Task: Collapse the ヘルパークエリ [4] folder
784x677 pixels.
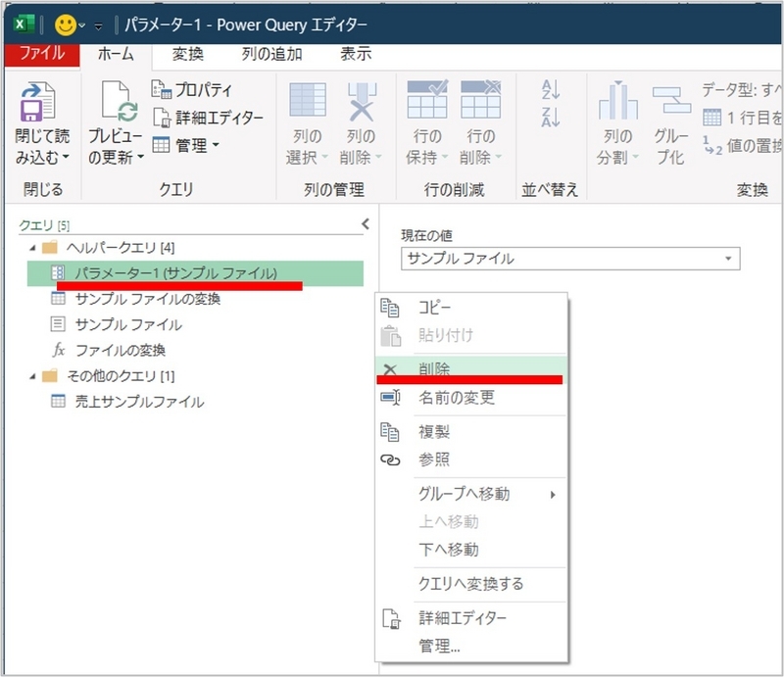Action: 32,248
